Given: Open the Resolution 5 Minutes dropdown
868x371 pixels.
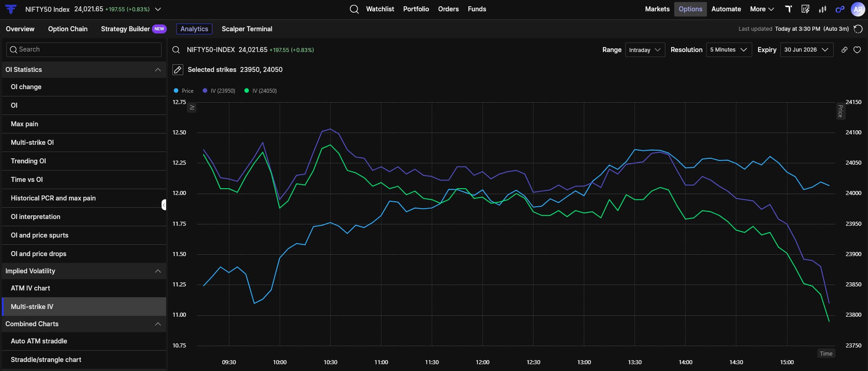Looking at the screenshot, I should [729, 50].
